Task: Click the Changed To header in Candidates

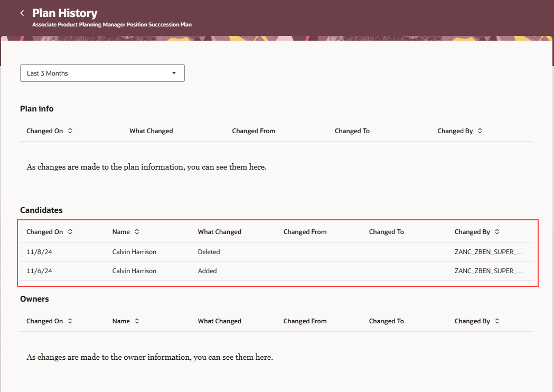Action: point(387,231)
